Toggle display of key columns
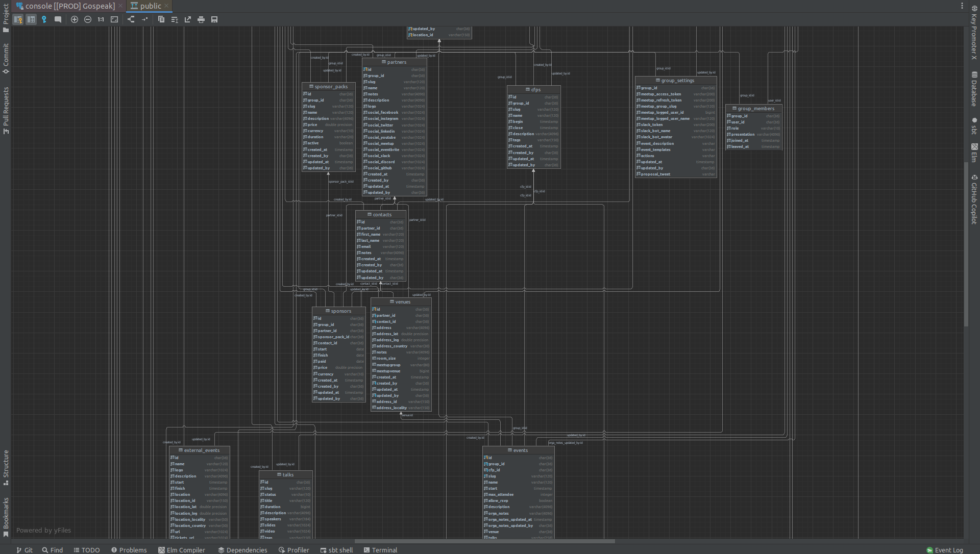Screen dimensions: 980x554 tap(18, 19)
